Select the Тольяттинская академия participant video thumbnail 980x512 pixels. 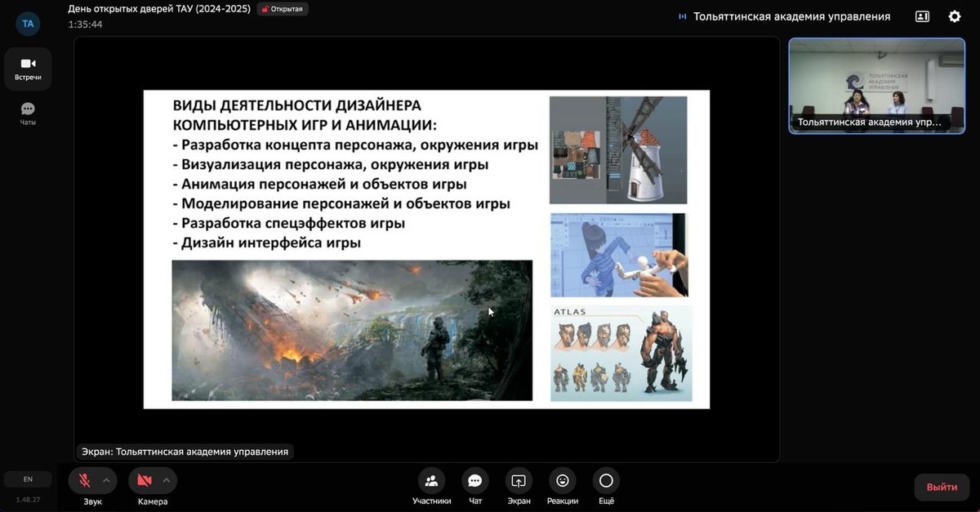click(x=876, y=86)
